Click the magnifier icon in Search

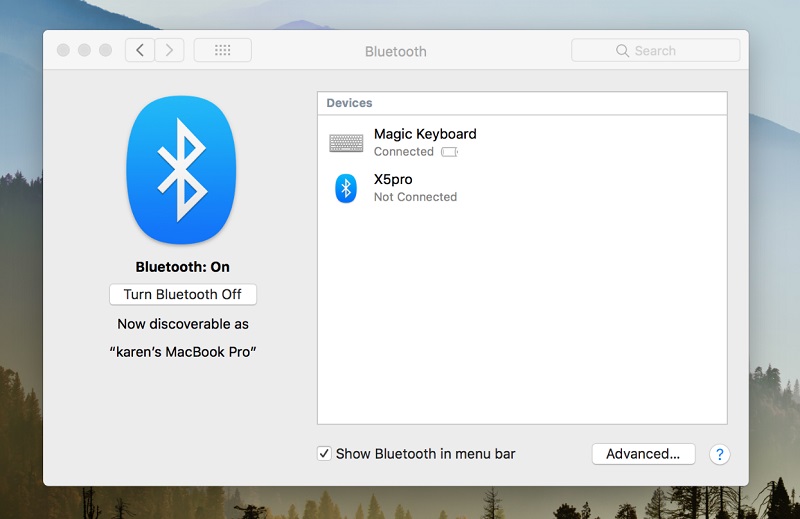pos(622,51)
